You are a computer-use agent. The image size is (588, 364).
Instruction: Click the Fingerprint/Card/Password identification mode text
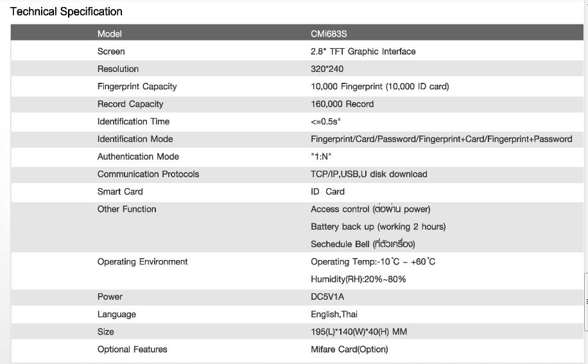coord(441,139)
